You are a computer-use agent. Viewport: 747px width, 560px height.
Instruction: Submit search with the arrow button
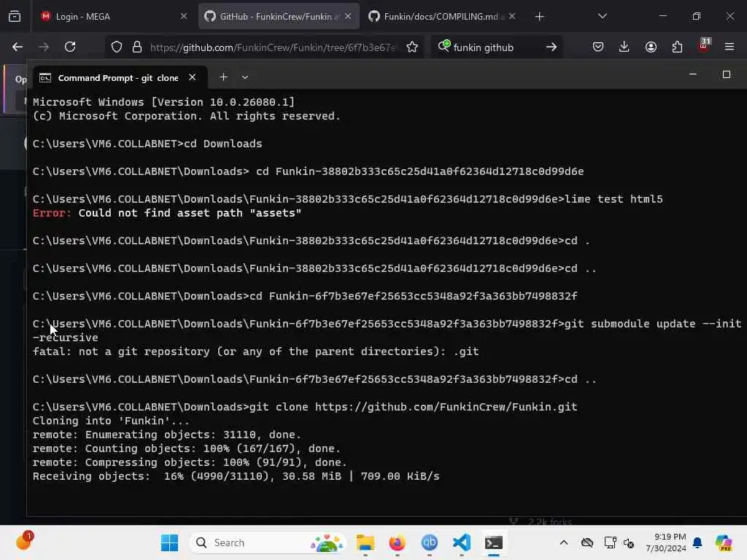[x=551, y=47]
